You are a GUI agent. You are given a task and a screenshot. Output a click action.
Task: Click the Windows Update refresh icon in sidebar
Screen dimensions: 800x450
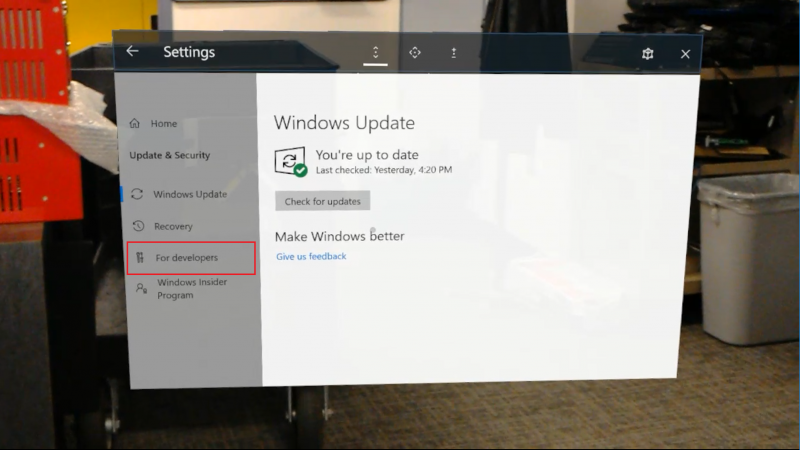137,194
